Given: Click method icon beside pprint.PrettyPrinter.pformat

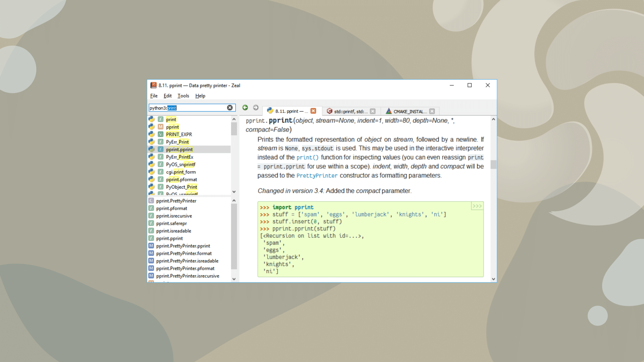Looking at the screenshot, I should [x=151, y=268].
